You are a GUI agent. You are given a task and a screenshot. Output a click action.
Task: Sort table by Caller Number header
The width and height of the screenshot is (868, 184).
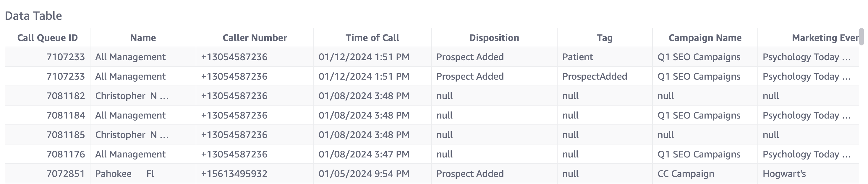click(x=255, y=38)
